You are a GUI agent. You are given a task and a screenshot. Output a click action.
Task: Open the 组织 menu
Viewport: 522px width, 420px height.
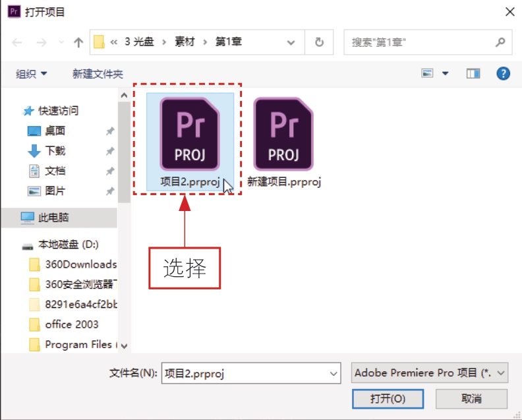pos(31,74)
